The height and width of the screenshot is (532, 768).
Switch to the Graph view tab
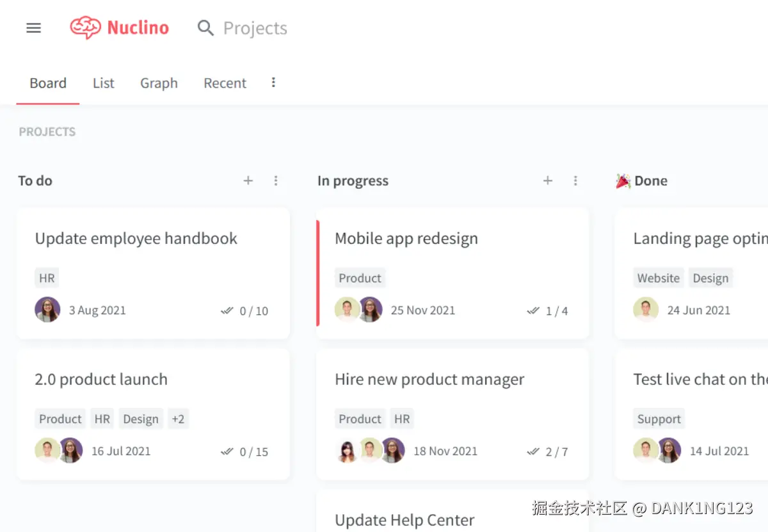159,83
